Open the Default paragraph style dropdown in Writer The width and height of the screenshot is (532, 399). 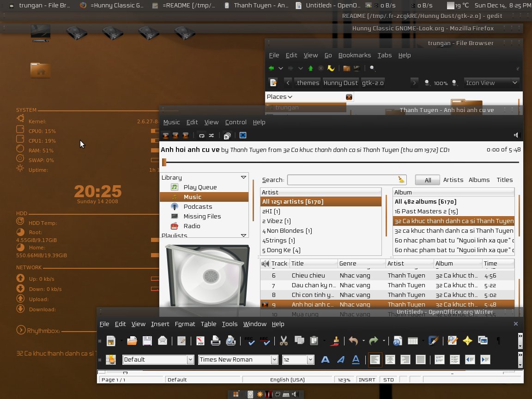190,360
